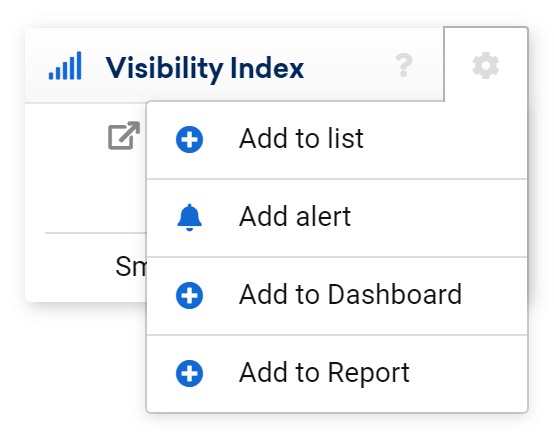Select the Add to list menu entry
Screen dimensions: 554x436
pos(337,140)
